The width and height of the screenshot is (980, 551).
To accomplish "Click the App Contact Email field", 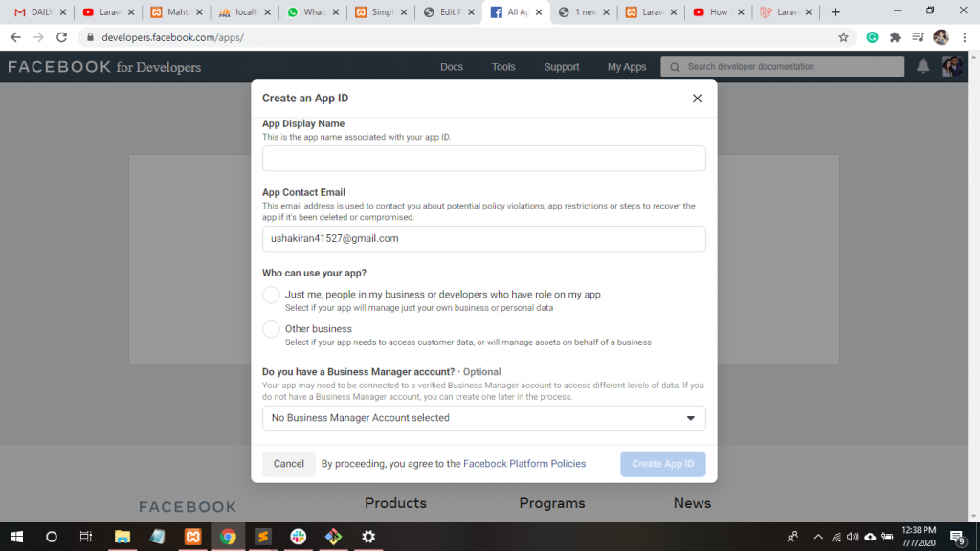I will point(483,238).
